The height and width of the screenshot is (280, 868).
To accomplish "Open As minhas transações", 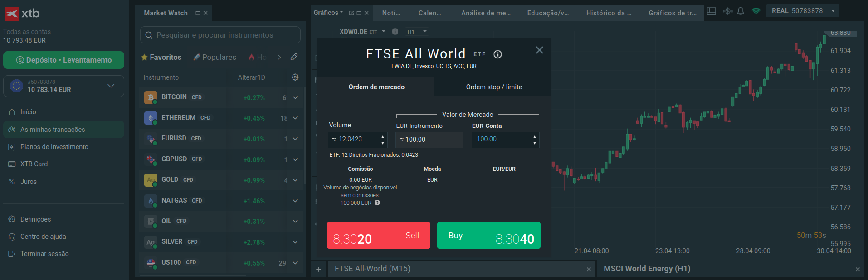I will point(63,130).
